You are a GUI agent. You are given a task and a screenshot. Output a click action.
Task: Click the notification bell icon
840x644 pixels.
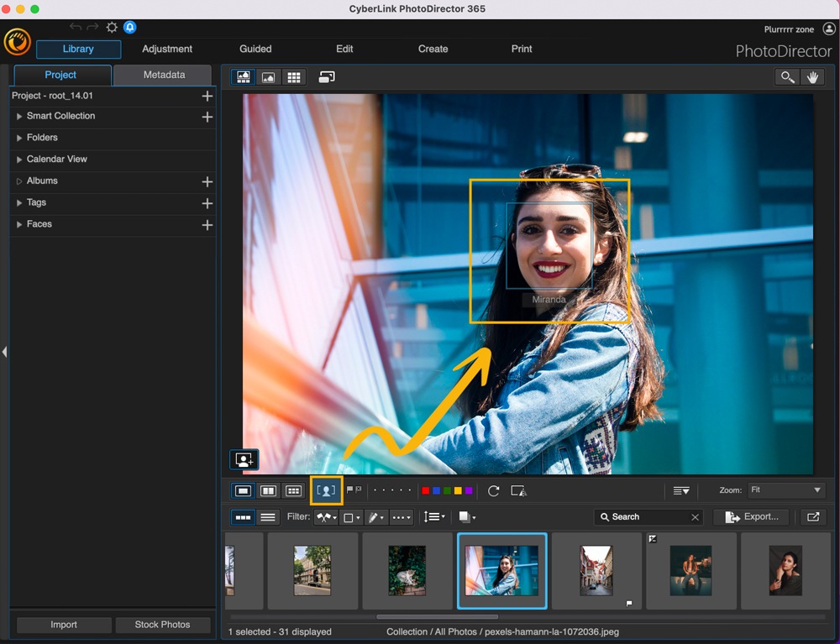[x=129, y=27]
